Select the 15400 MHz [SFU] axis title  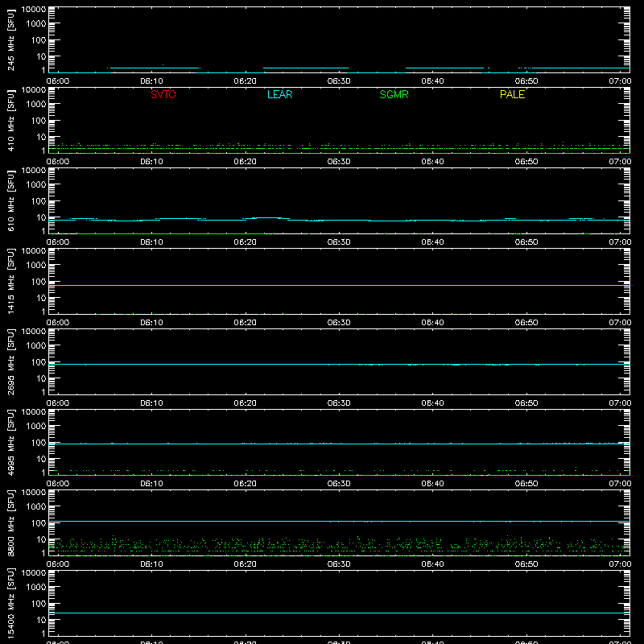(11, 604)
